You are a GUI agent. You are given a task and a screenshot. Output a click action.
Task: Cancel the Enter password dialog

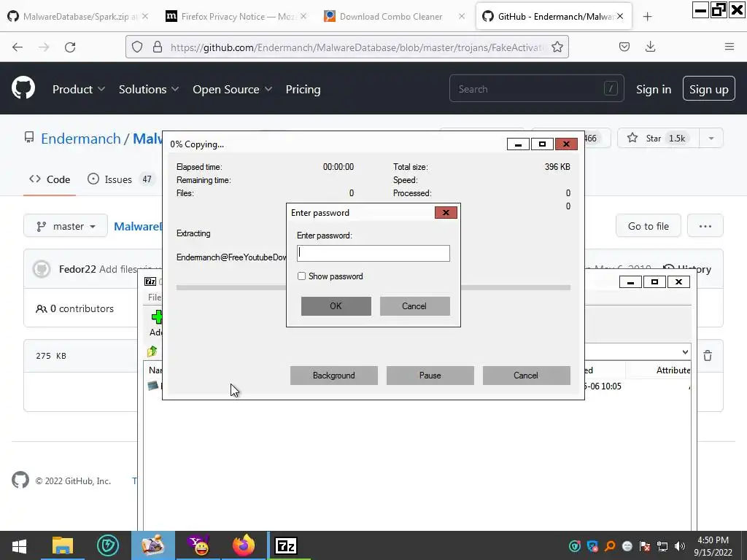click(414, 306)
